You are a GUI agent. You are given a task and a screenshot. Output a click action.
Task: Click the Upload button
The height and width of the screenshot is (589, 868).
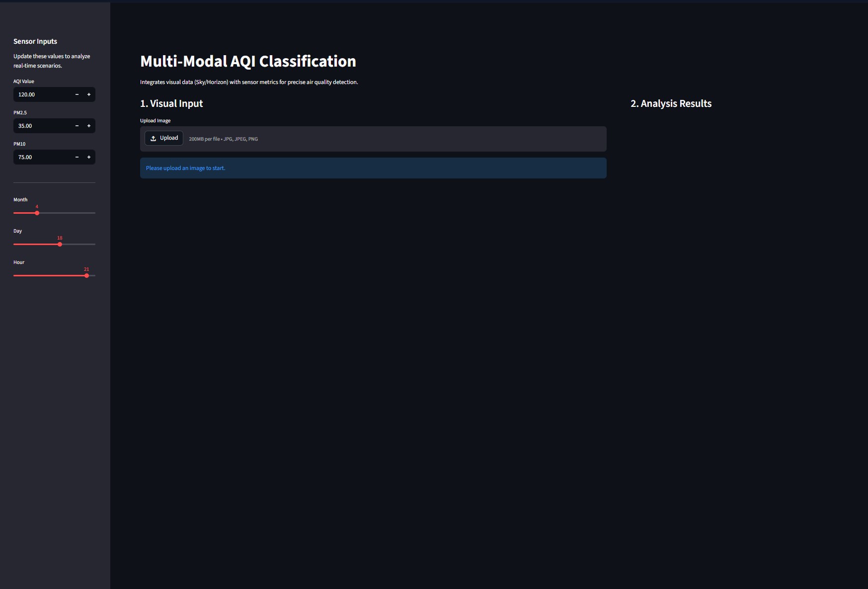click(164, 138)
